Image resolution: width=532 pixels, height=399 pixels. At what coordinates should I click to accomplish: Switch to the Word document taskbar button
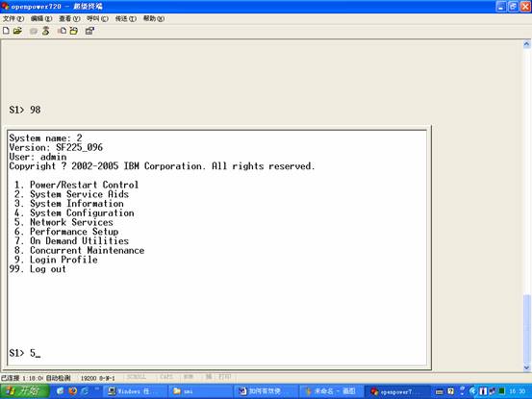click(x=265, y=391)
